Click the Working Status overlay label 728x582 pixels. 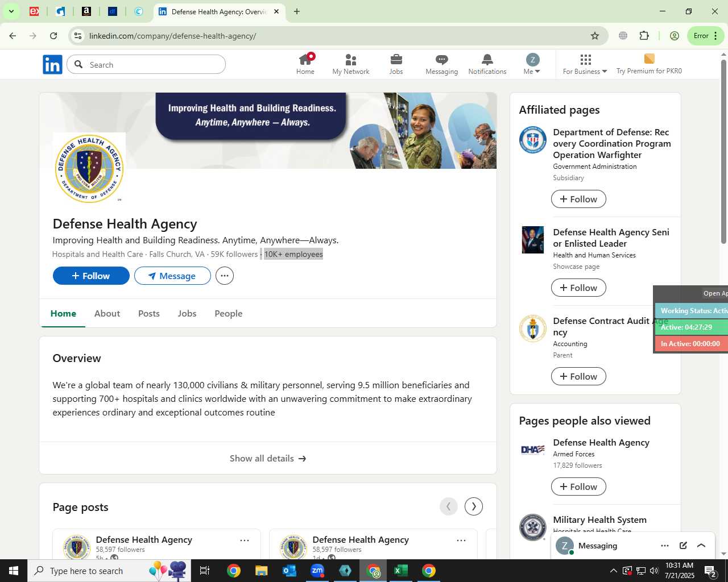(692, 311)
